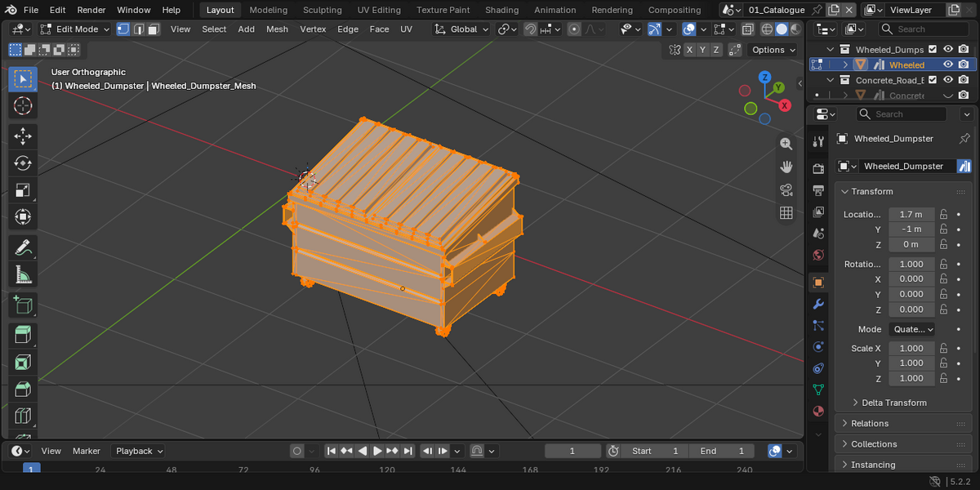This screenshot has height=490, width=980.
Task: Switch to face select mode
Action: [x=154, y=29]
